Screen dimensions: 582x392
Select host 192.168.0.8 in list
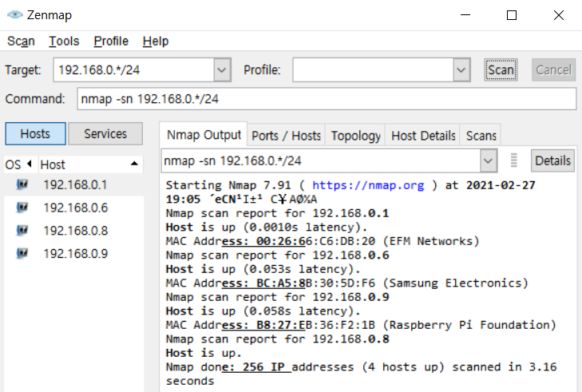pyautogui.click(x=74, y=231)
